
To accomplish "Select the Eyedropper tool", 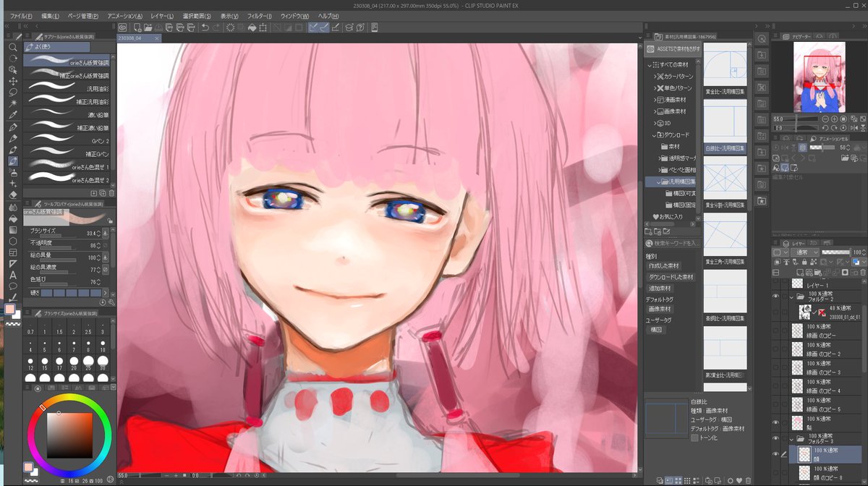I will click(x=13, y=115).
